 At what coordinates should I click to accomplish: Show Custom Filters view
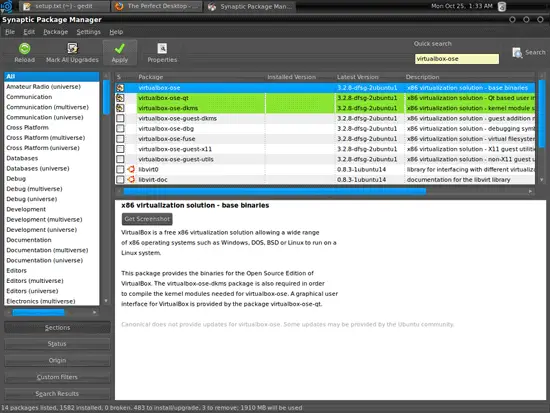coord(57,377)
